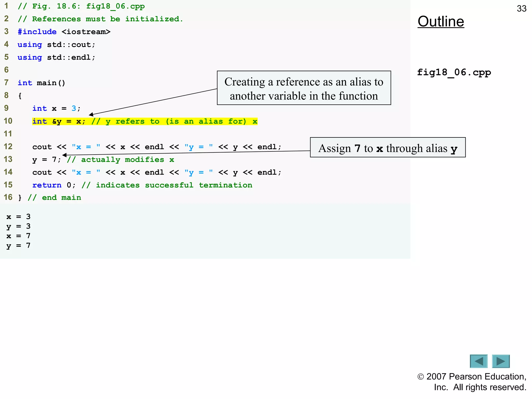This screenshot has width=532, height=399.
Task: Select 'using std::endl;' on line 5
Action: click(x=56, y=57)
